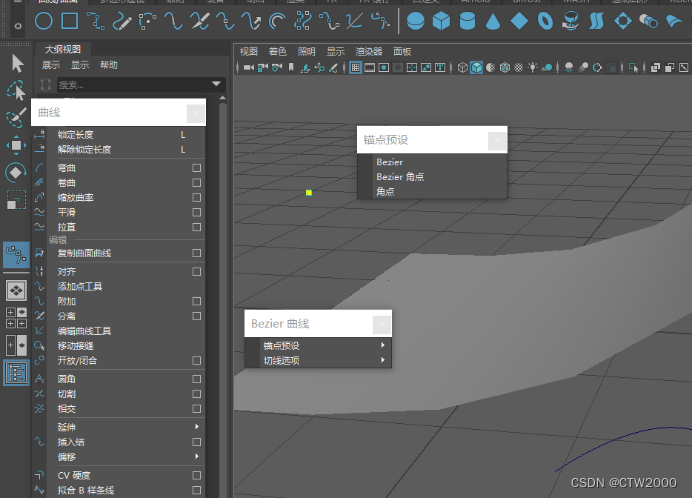This screenshot has height=498, width=693.
Task: Open the 面板 viewport menu
Action: tap(402, 52)
